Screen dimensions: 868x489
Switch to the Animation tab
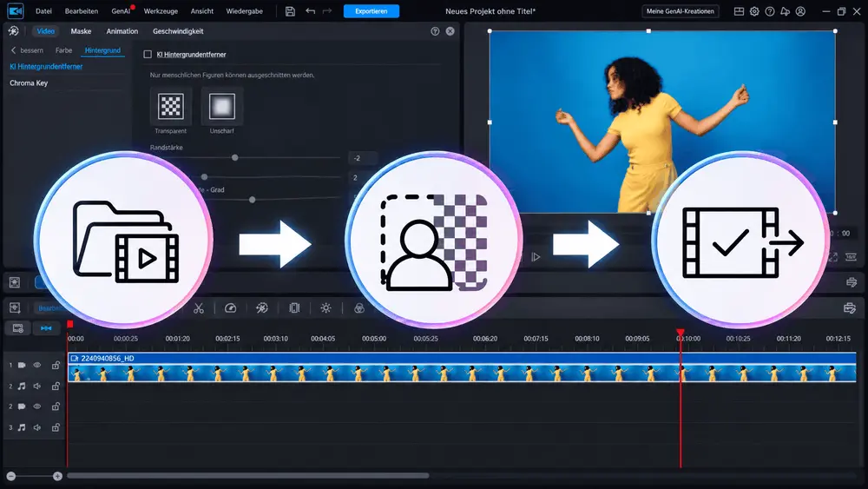tap(122, 31)
